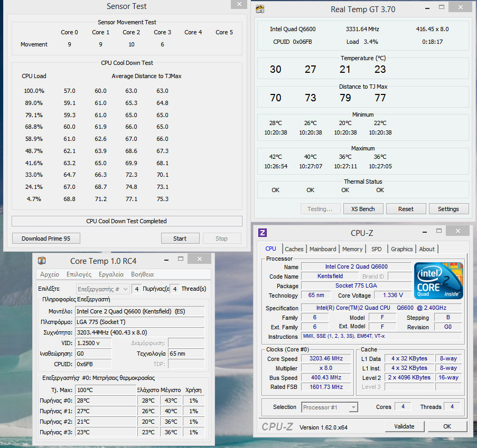Screen dimensions: 477x448
Task: Click the Intel Core 2 Quad logo
Action: point(438,281)
